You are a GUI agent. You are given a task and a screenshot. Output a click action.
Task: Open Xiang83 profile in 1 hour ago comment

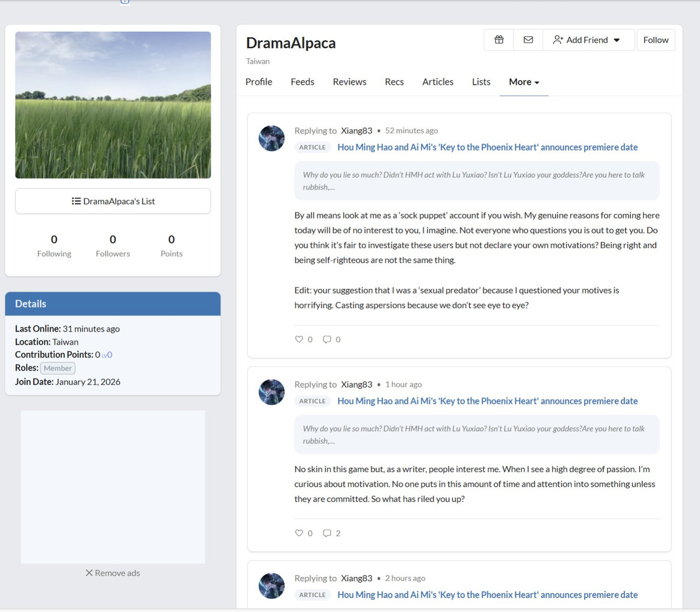[356, 384]
